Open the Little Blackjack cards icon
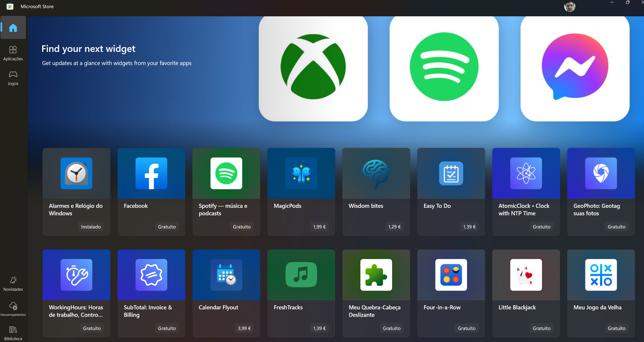Viewport: 644px width, 342px height. [x=526, y=275]
